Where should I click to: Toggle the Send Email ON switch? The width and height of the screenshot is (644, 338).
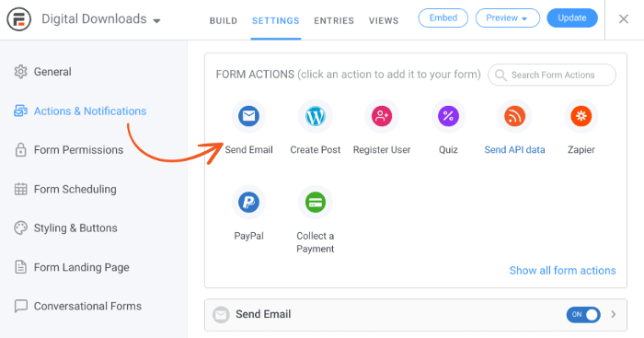(x=583, y=315)
